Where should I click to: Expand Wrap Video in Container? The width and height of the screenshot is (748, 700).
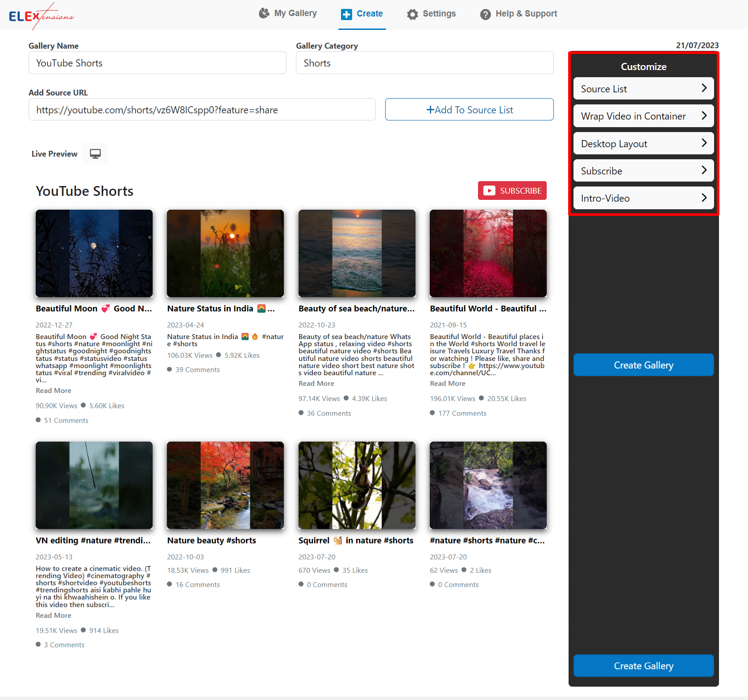pyautogui.click(x=644, y=116)
